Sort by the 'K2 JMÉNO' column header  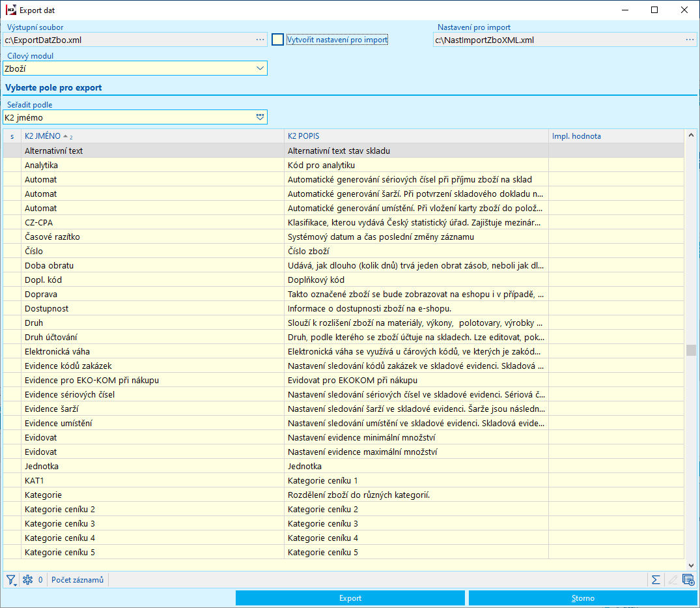click(x=42, y=136)
